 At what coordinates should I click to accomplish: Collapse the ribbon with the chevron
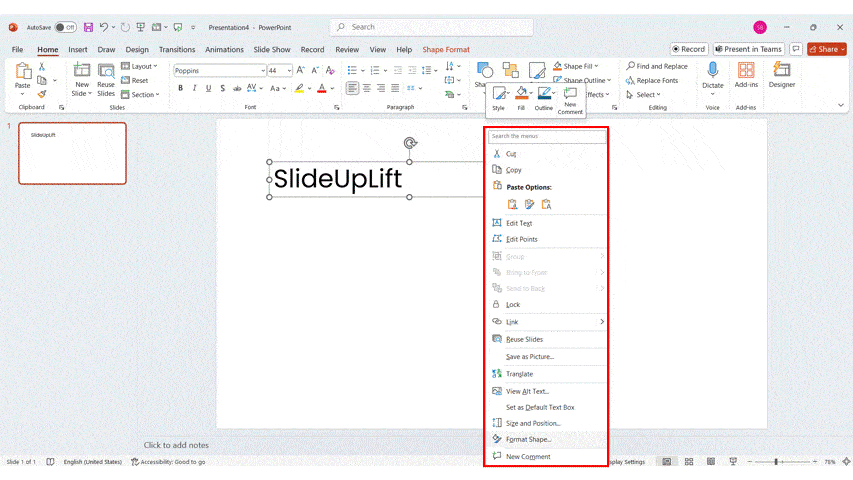pos(840,106)
